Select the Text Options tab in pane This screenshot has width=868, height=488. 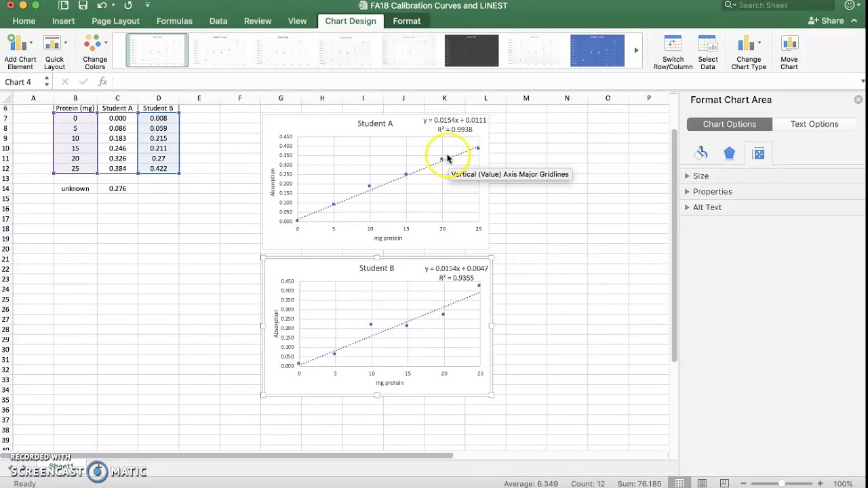click(814, 124)
